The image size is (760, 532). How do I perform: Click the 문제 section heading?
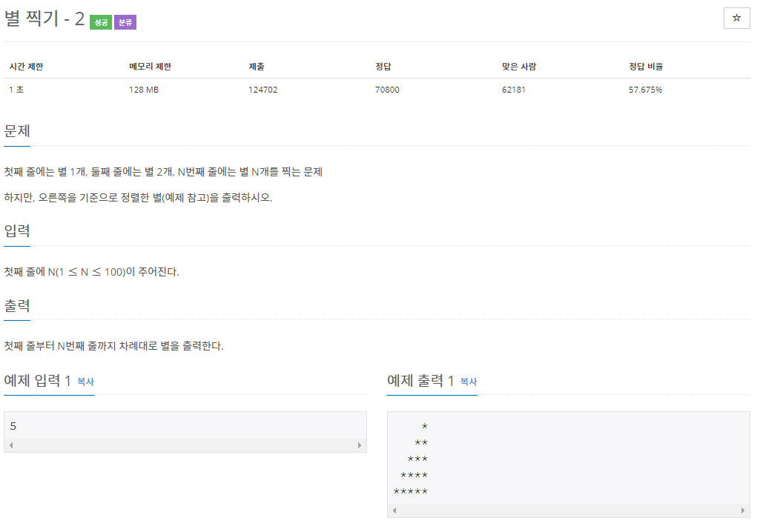click(17, 131)
